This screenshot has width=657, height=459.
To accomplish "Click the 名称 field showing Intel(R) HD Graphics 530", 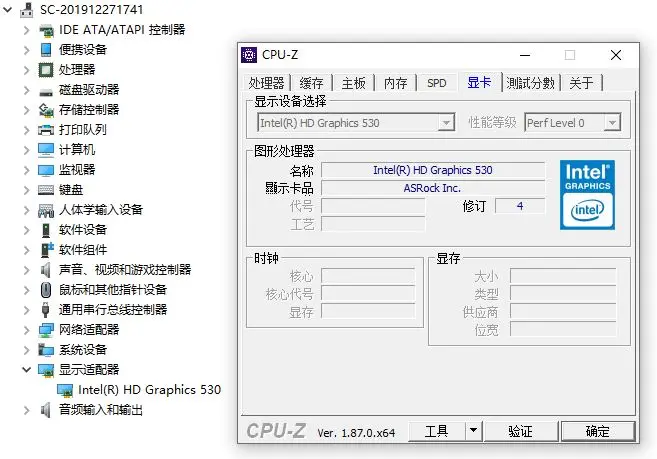I will click(x=433, y=170).
